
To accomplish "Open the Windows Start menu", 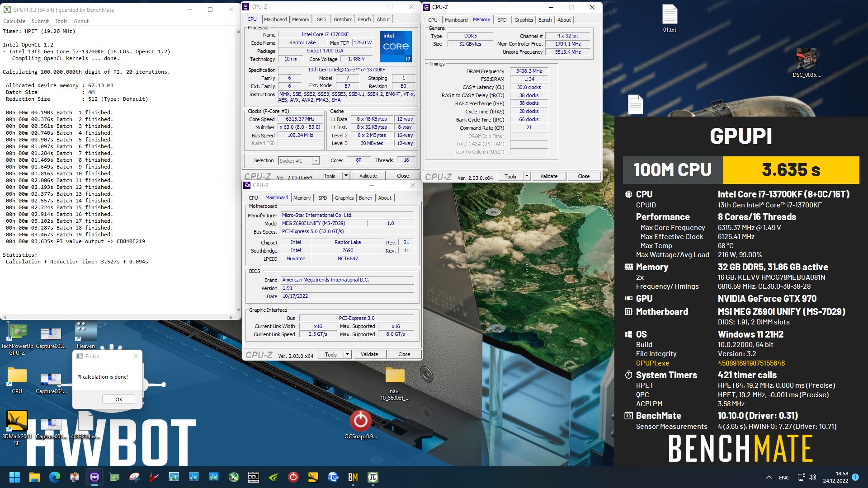I will pos(14,477).
